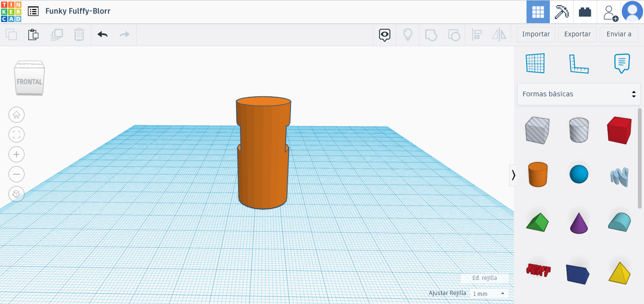Viewport: 644px width, 304px height.
Task: Click the Duplicate and repeat icon
Action: [57, 34]
